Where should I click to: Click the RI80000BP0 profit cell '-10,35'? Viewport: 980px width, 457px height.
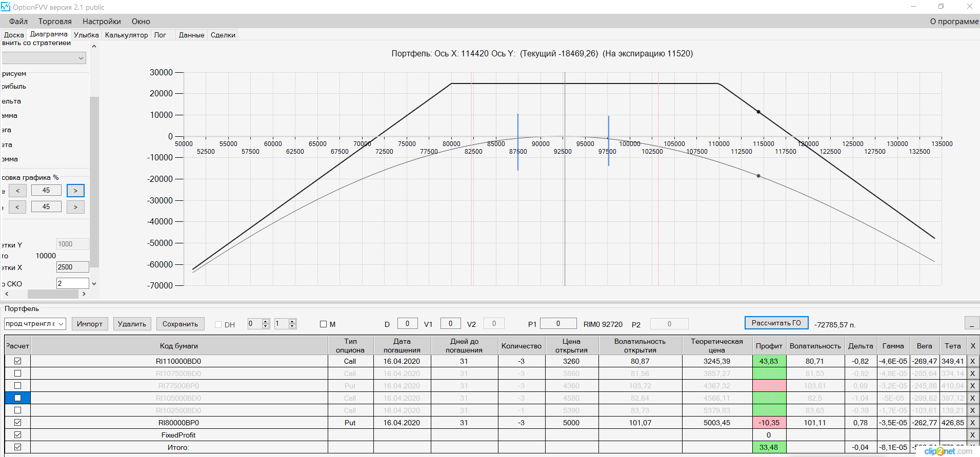coord(769,423)
